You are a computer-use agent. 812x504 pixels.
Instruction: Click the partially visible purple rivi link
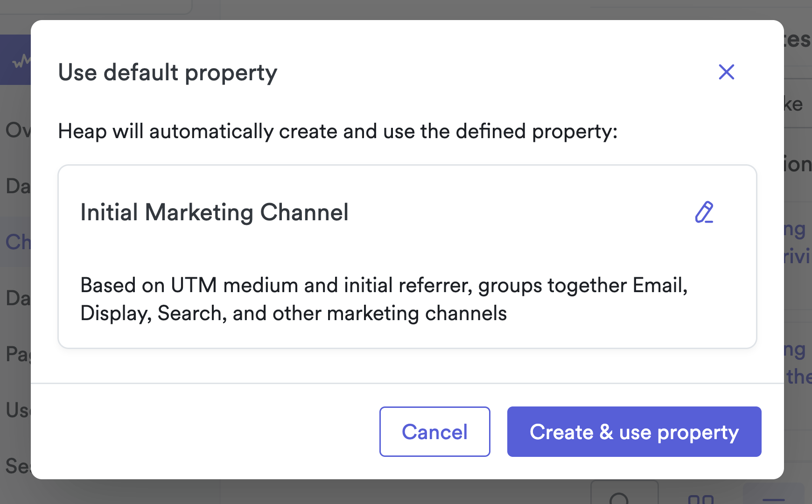point(797,256)
